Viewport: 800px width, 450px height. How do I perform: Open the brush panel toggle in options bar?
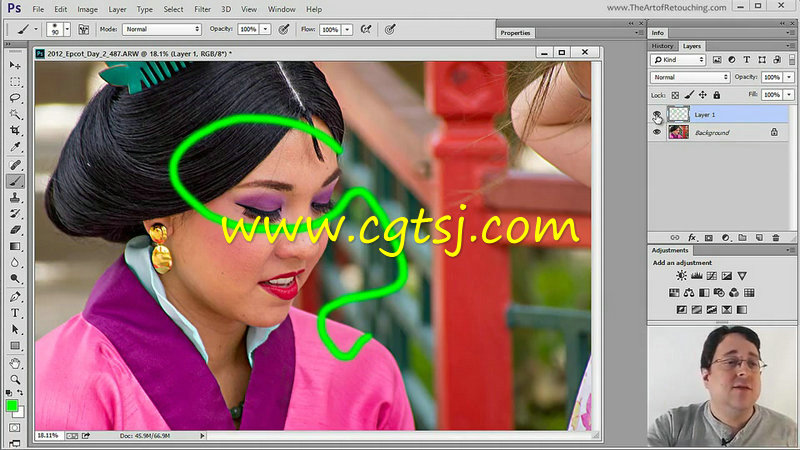click(83, 30)
